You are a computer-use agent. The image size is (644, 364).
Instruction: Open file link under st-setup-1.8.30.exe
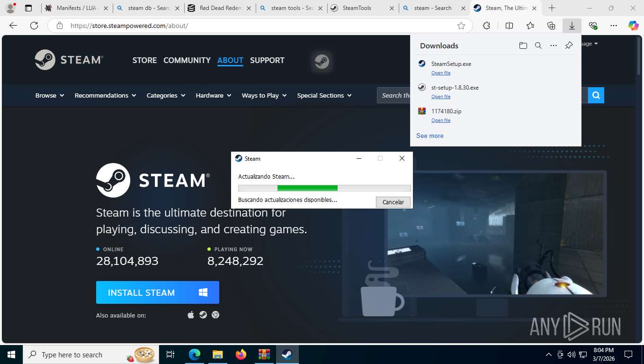coord(441,97)
